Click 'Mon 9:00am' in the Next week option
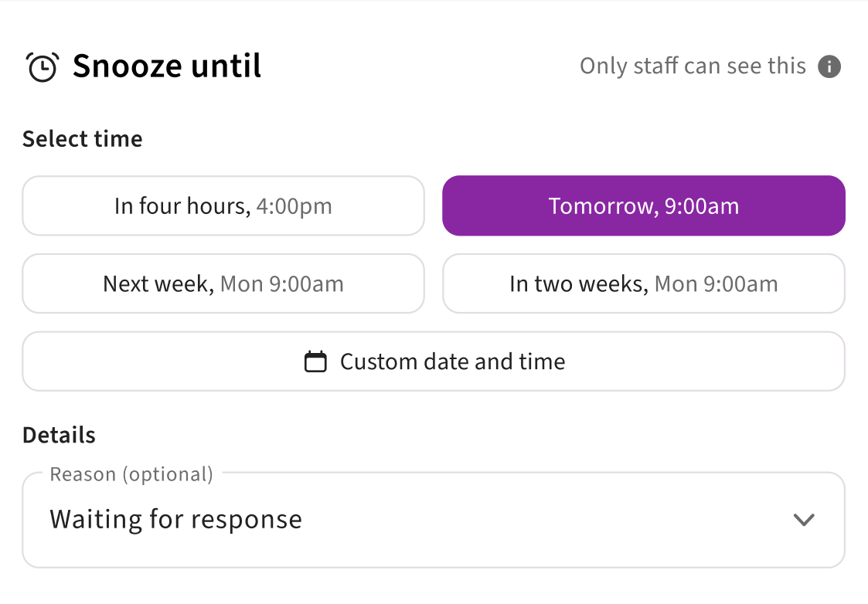The image size is (868, 604). click(281, 283)
